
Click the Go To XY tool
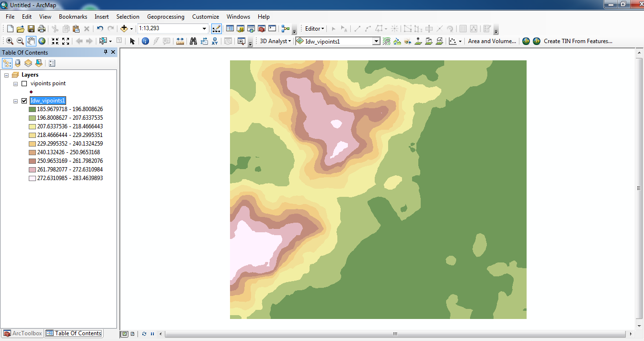(x=215, y=41)
